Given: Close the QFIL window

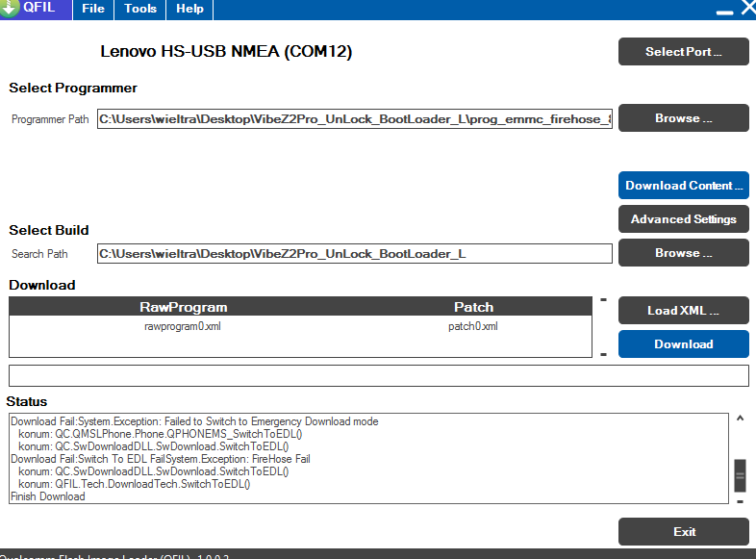Looking at the screenshot, I should pyautogui.click(x=748, y=8).
